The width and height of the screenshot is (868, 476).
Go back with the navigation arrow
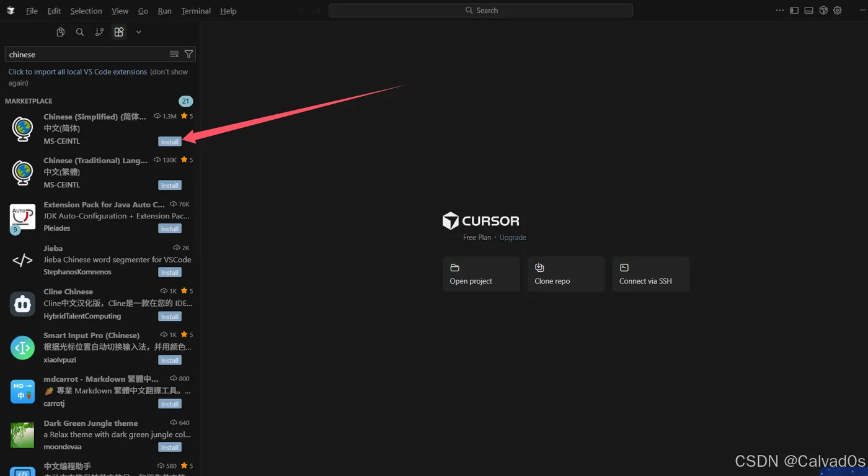pyautogui.click(x=301, y=11)
